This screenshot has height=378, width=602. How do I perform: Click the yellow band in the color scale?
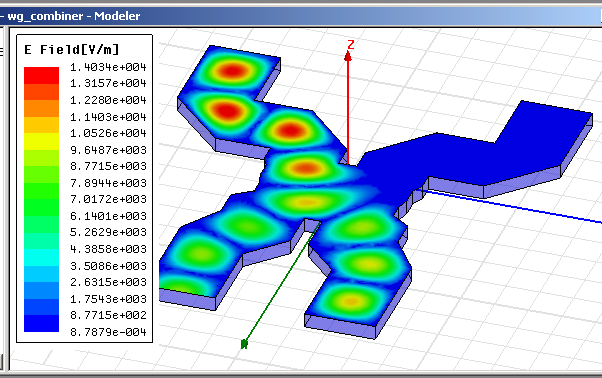tap(41, 142)
